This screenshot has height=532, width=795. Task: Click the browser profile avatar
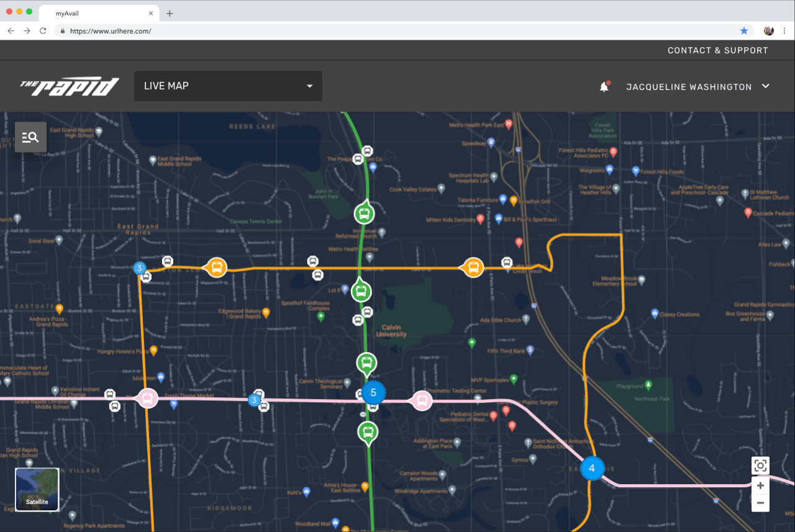(x=768, y=30)
